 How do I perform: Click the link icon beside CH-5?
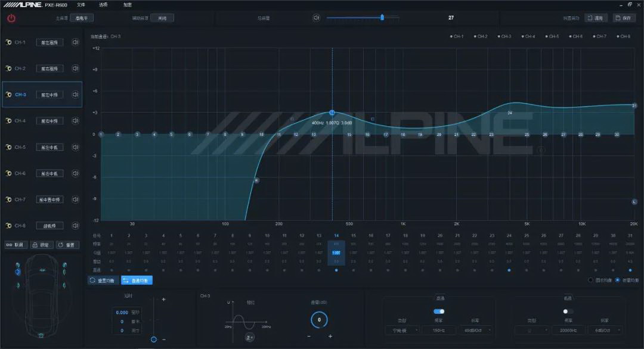[x=8, y=147]
